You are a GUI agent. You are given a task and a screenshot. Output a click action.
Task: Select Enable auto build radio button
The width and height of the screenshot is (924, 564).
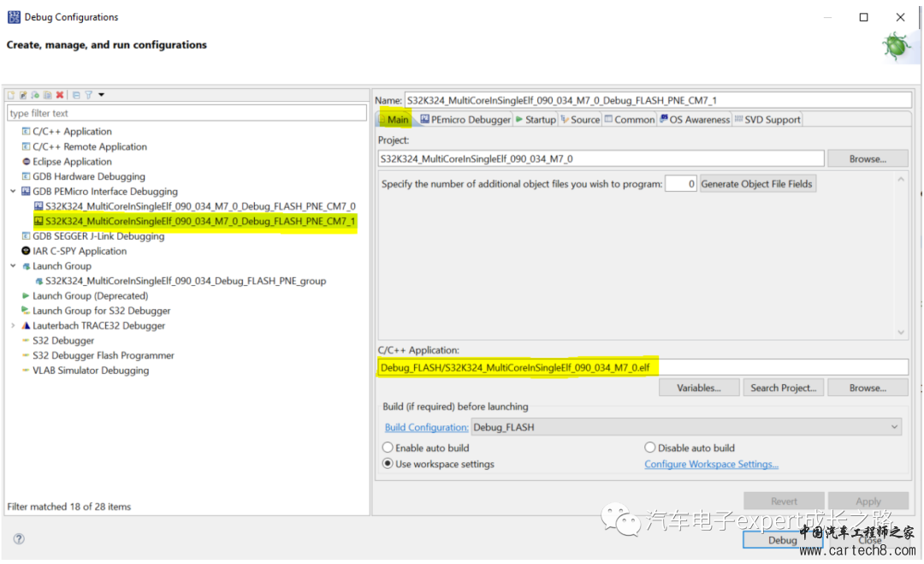tap(388, 448)
